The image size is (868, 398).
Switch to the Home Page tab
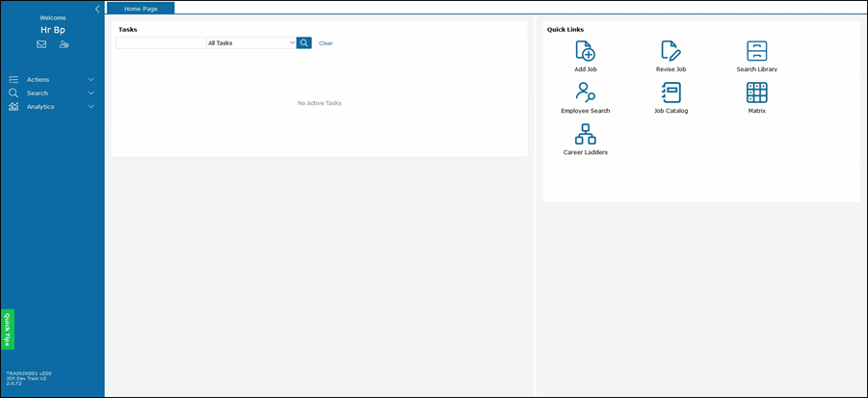[x=141, y=9]
